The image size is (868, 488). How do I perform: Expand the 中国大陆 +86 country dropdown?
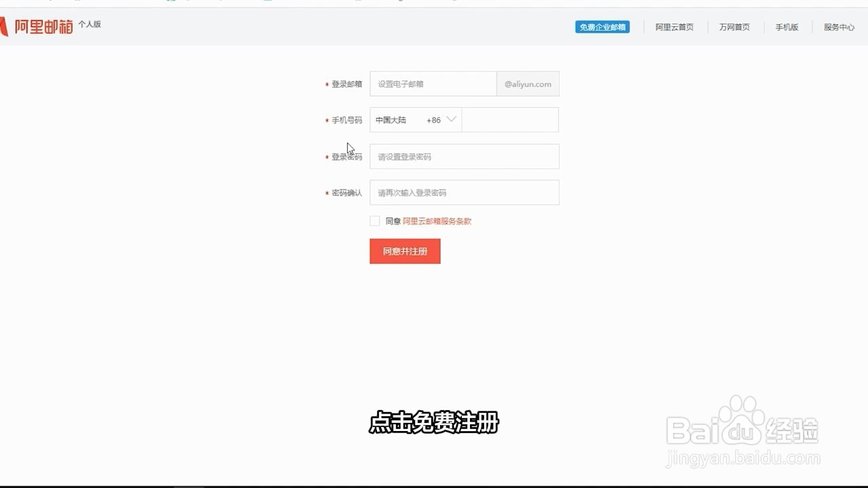click(x=416, y=120)
